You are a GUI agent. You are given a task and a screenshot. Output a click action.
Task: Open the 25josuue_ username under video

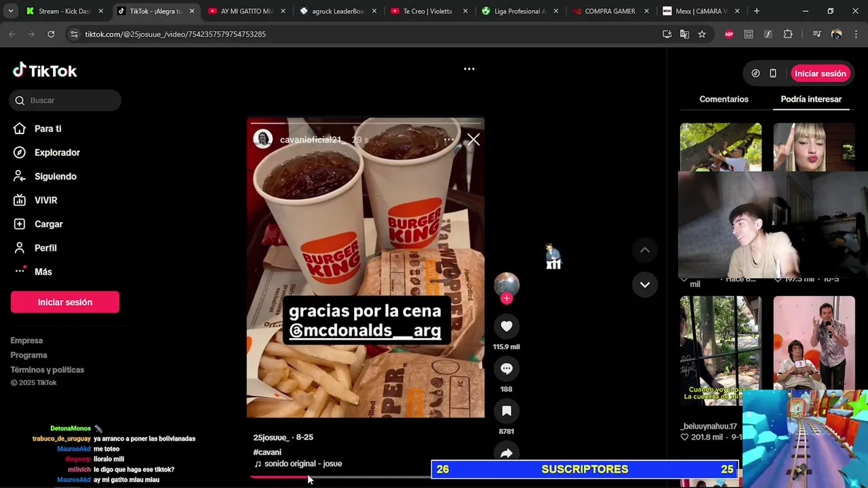pyautogui.click(x=271, y=437)
